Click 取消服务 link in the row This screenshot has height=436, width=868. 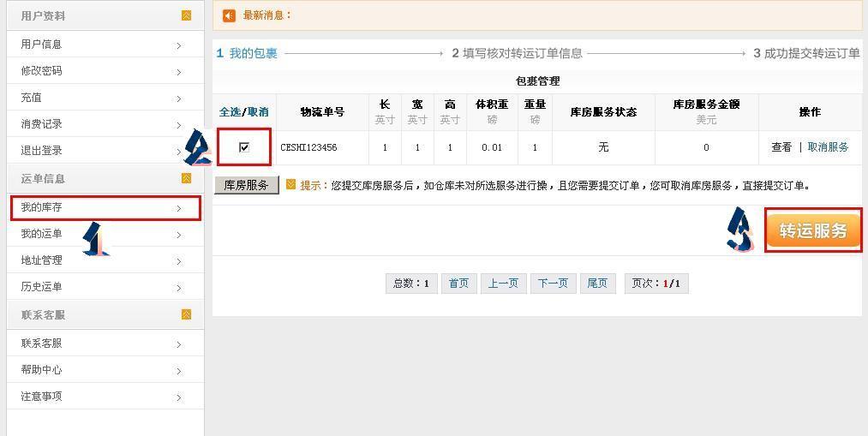pyautogui.click(x=828, y=147)
